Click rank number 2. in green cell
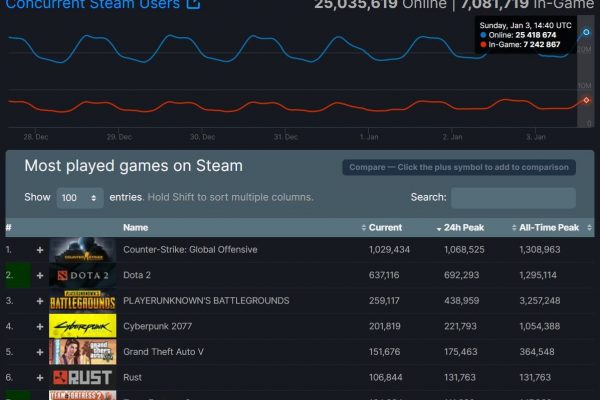 [9, 275]
